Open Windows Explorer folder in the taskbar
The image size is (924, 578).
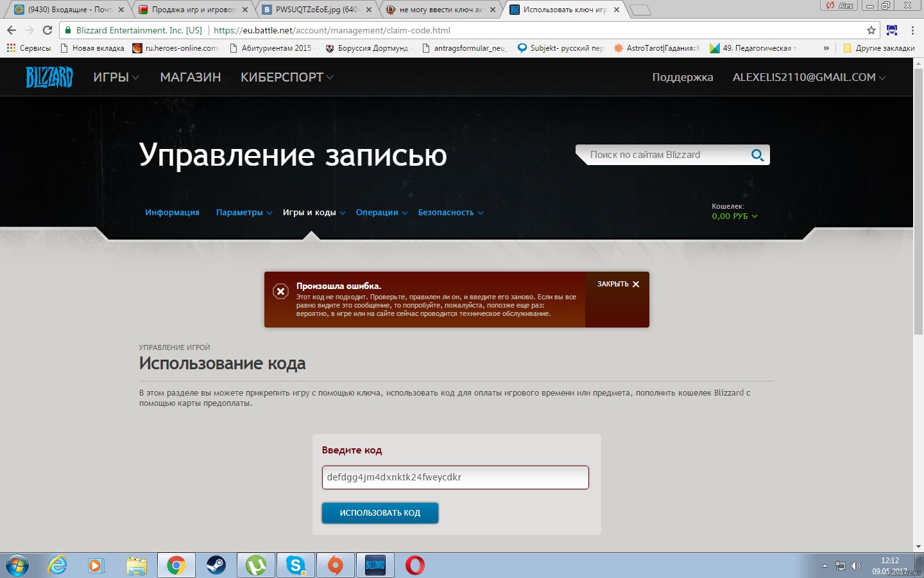[x=136, y=565]
